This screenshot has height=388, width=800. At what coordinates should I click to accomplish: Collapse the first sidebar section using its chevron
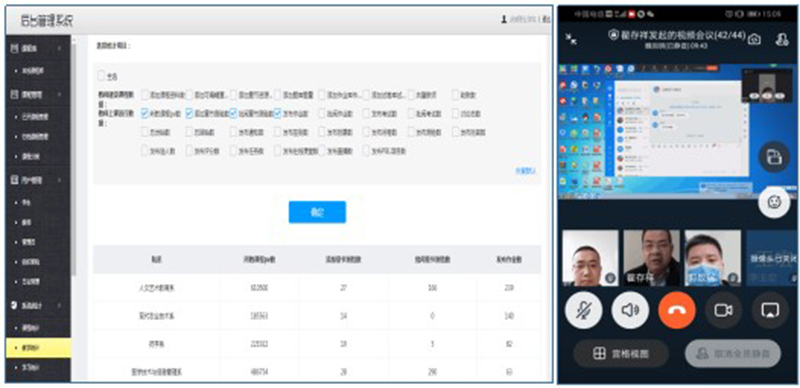[60, 48]
